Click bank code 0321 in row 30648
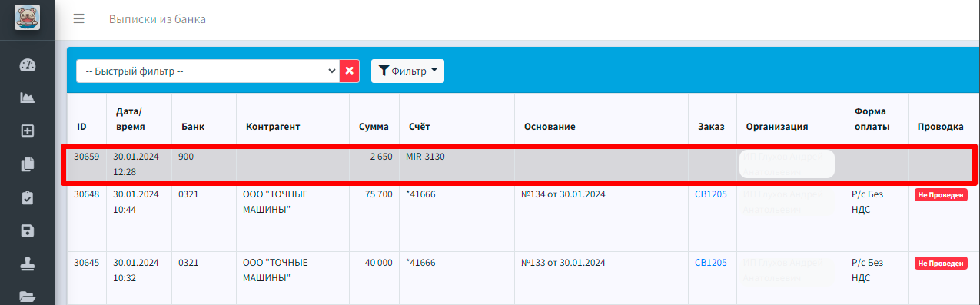 click(x=188, y=194)
